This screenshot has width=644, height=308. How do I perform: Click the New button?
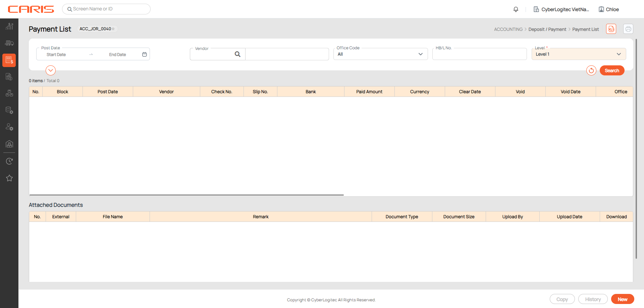622,299
